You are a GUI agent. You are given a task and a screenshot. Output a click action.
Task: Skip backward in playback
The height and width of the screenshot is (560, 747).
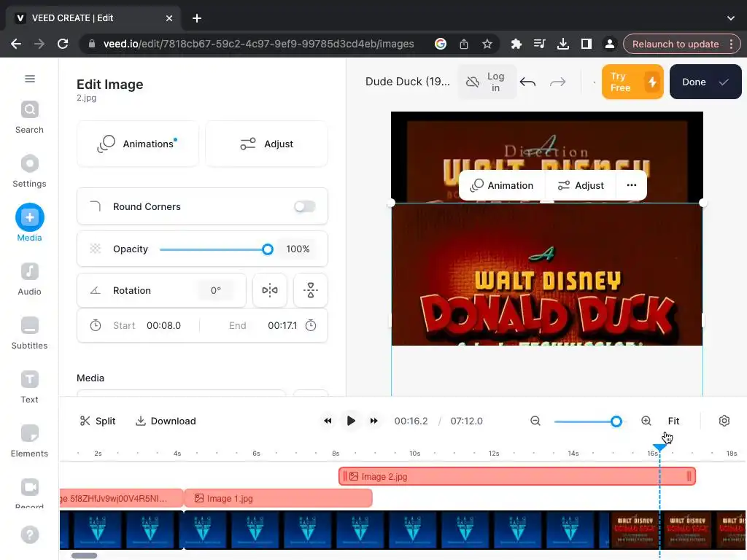pos(328,421)
